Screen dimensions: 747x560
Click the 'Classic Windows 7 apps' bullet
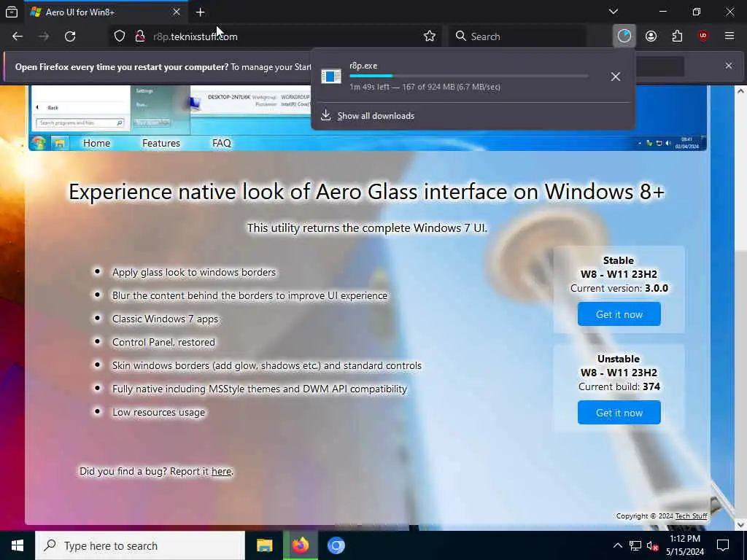(165, 319)
